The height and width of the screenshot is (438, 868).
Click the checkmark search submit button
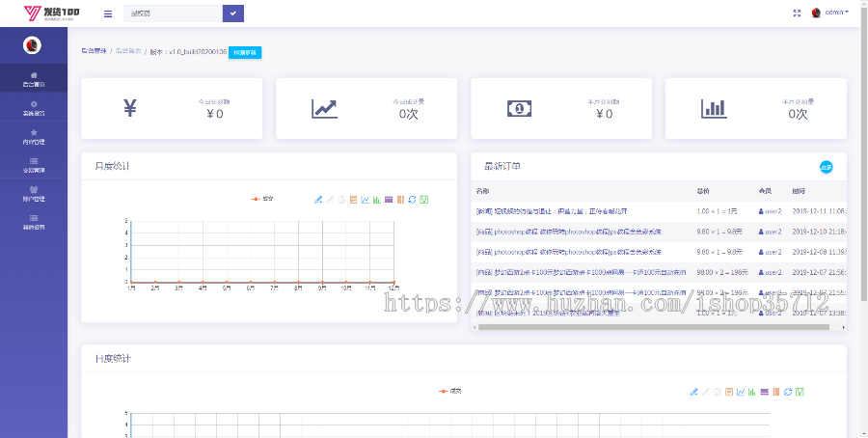coord(233,14)
